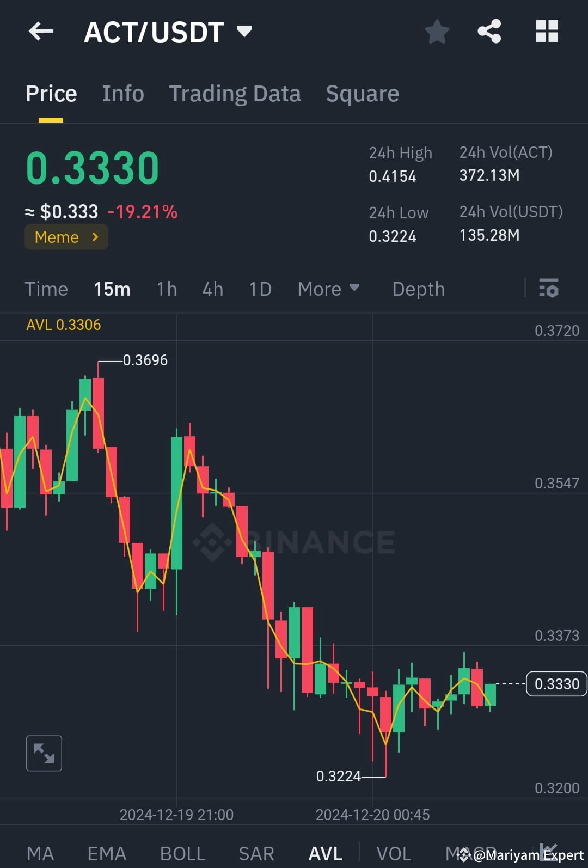The width and height of the screenshot is (588, 868).
Task: Open the markets grid icon top right
Action: click(x=547, y=32)
